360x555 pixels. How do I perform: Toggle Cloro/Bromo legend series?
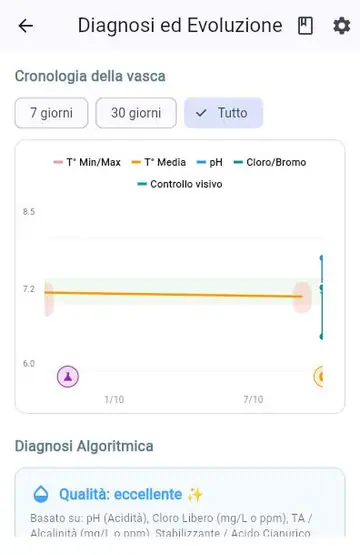pyautogui.click(x=270, y=162)
